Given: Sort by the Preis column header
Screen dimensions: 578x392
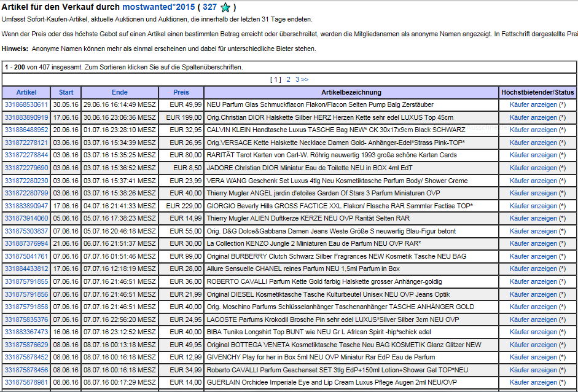Looking at the screenshot, I should pos(181,92).
